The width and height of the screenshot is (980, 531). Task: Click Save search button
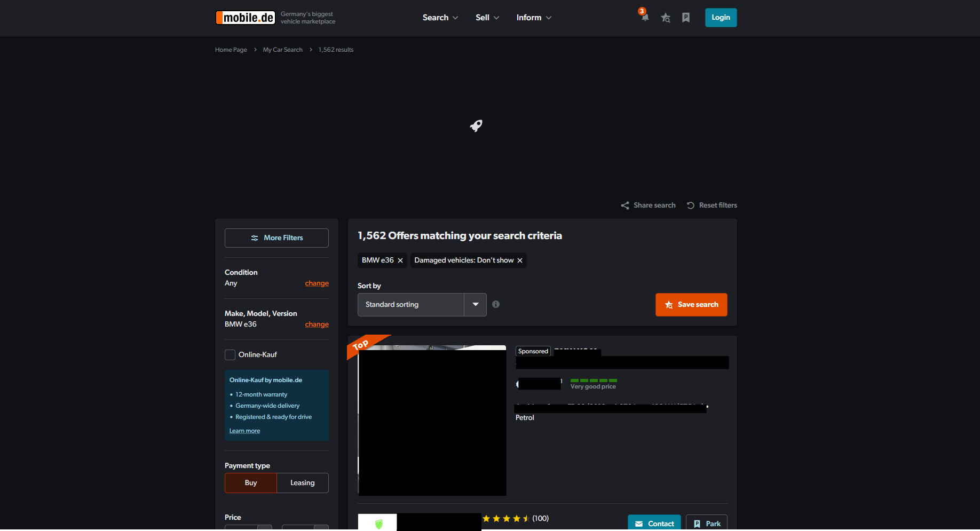pyautogui.click(x=691, y=305)
